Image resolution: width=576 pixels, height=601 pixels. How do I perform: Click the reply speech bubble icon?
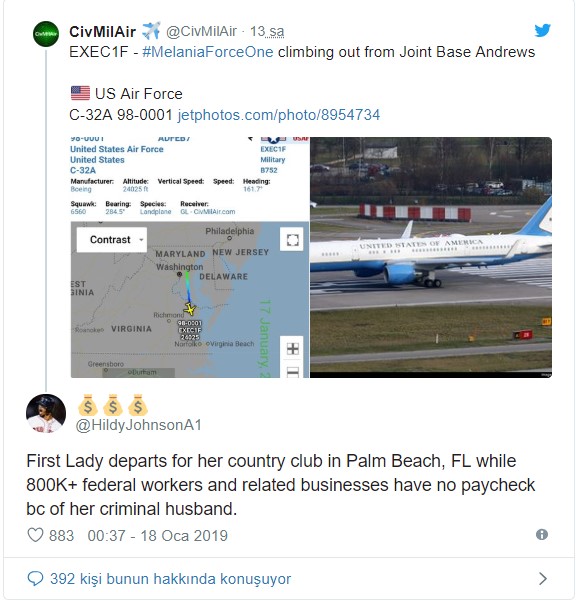click(35, 578)
